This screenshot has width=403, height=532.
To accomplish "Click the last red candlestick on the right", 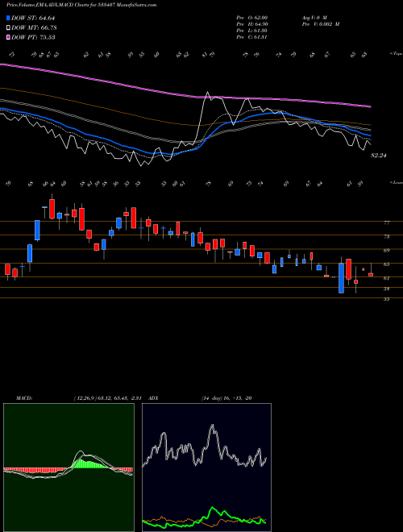I will pyautogui.click(x=371, y=275).
